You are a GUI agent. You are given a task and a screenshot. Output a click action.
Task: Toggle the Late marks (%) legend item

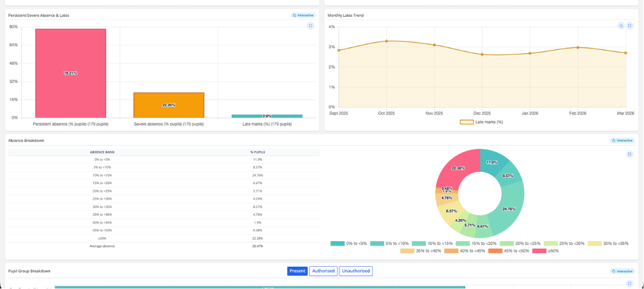pyautogui.click(x=481, y=122)
